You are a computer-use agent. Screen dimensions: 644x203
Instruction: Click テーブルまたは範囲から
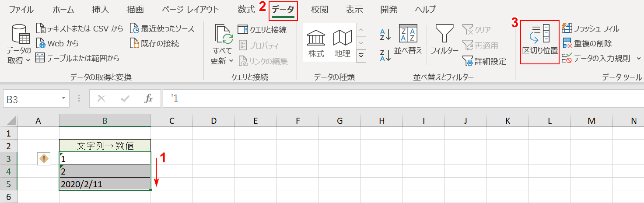[77, 58]
